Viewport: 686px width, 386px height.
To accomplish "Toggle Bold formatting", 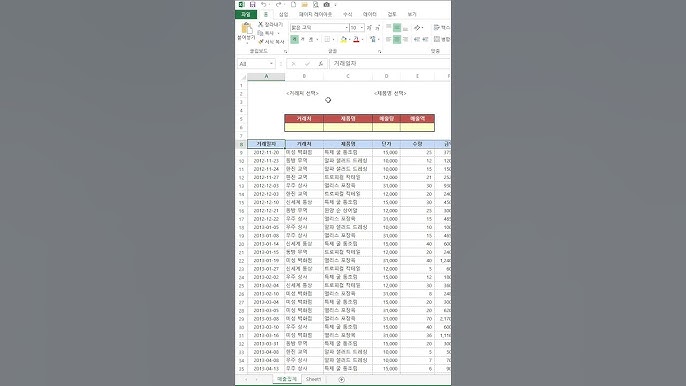I will tap(294, 39).
